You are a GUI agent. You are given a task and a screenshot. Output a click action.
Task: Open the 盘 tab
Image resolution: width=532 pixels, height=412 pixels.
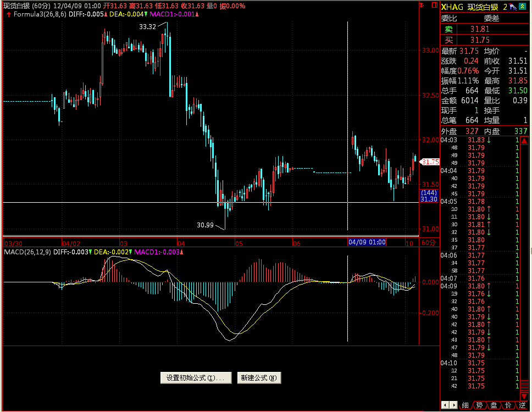494,405
